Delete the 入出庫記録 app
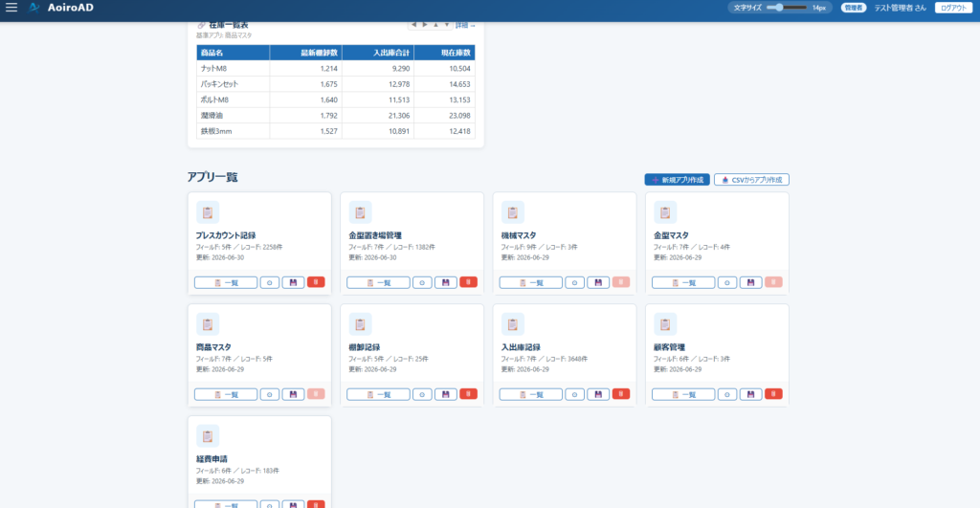Viewport: 980px width, 508px height. point(620,394)
